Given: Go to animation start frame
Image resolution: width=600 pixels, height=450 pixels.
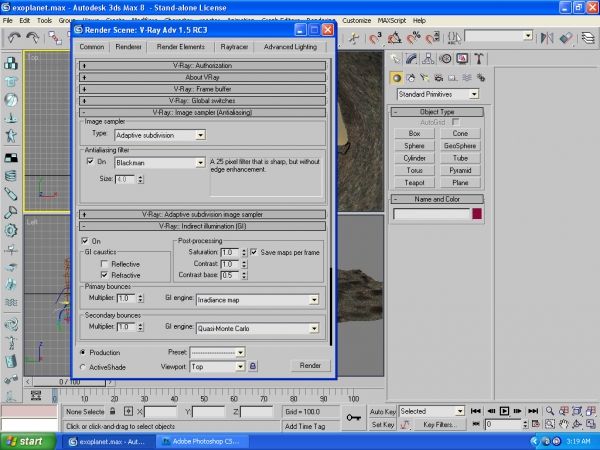Looking at the screenshot, I should (476, 411).
